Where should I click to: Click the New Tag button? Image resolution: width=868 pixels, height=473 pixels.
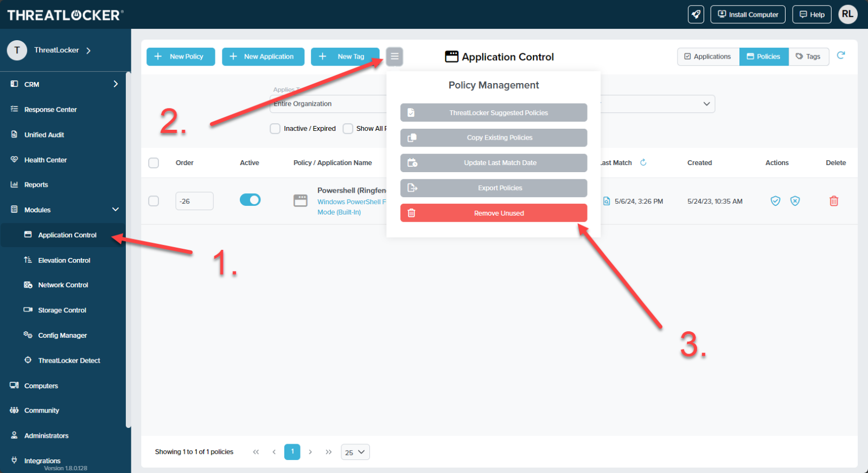(346, 56)
